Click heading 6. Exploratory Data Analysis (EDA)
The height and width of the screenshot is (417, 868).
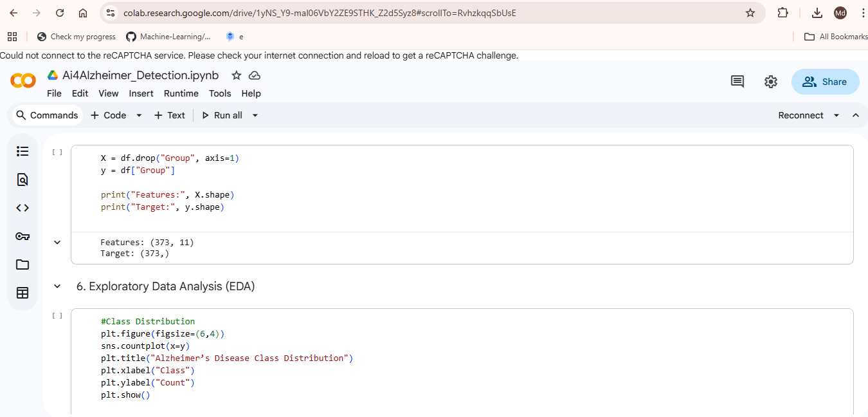pyautogui.click(x=166, y=286)
